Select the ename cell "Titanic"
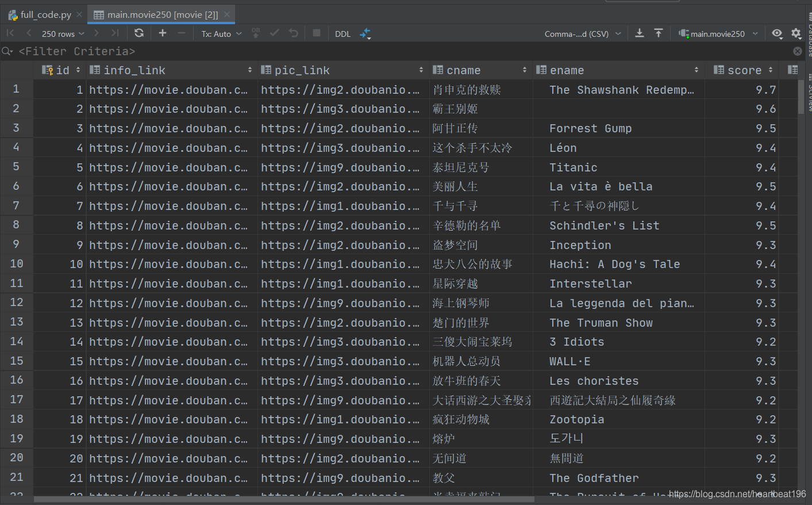The image size is (812, 505). 619,167
